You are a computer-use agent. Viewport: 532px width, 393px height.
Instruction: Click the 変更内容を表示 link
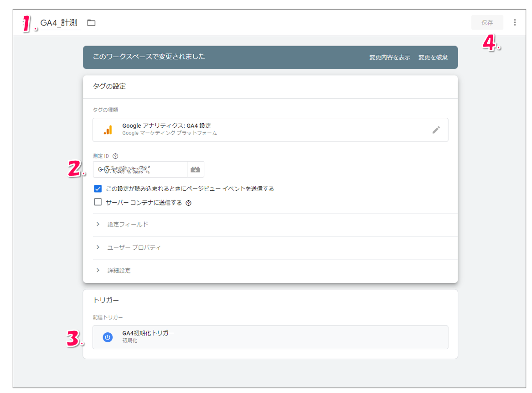click(389, 58)
